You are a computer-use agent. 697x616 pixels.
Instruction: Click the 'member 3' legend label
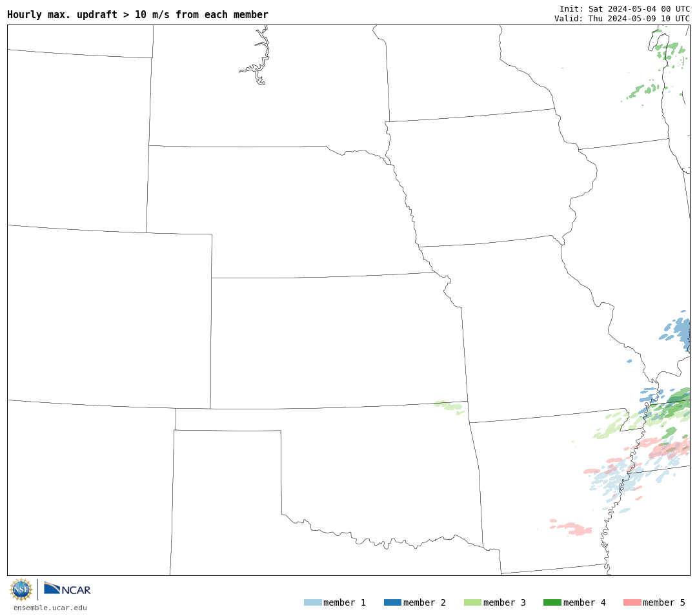(505, 602)
